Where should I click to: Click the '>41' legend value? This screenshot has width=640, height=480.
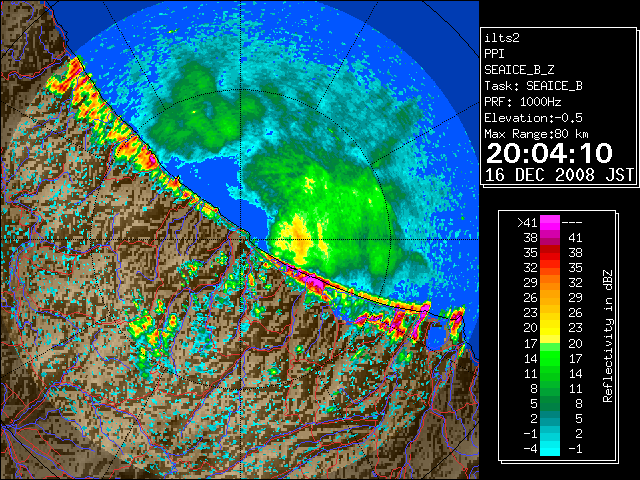[x=527, y=223]
